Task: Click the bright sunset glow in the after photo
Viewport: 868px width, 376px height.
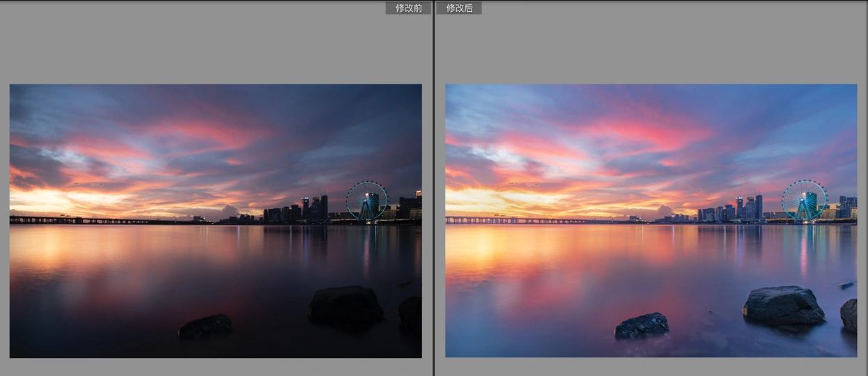Action: [481, 202]
